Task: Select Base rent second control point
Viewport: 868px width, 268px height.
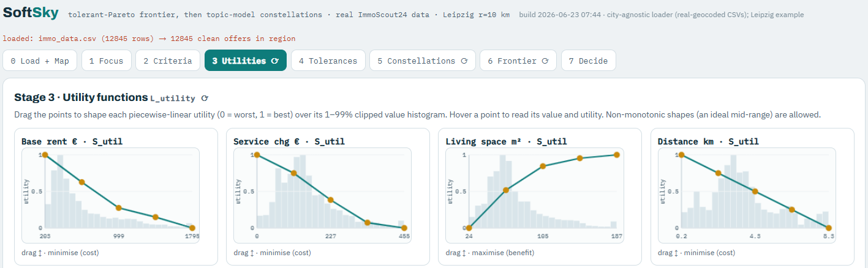Action: [x=81, y=182]
